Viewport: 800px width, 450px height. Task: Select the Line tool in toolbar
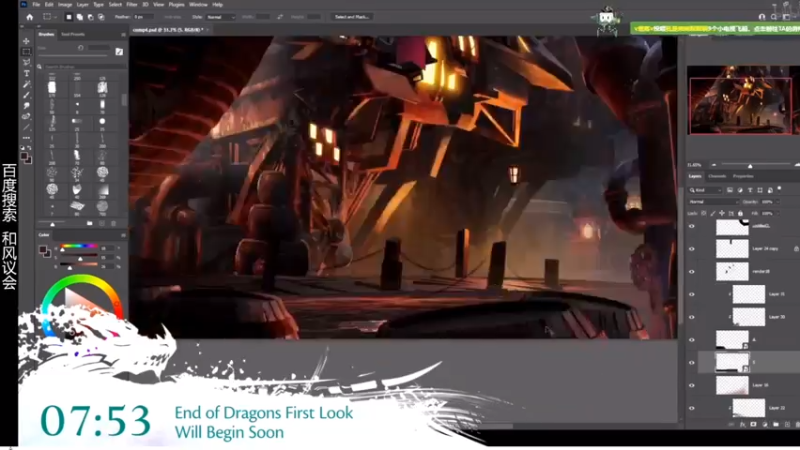click(x=26, y=127)
